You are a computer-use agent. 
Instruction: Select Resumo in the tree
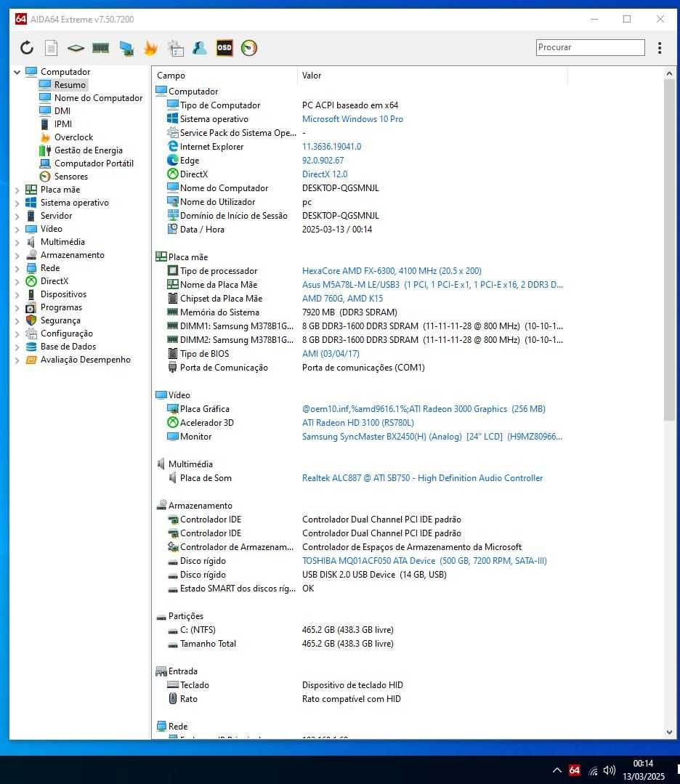point(70,85)
